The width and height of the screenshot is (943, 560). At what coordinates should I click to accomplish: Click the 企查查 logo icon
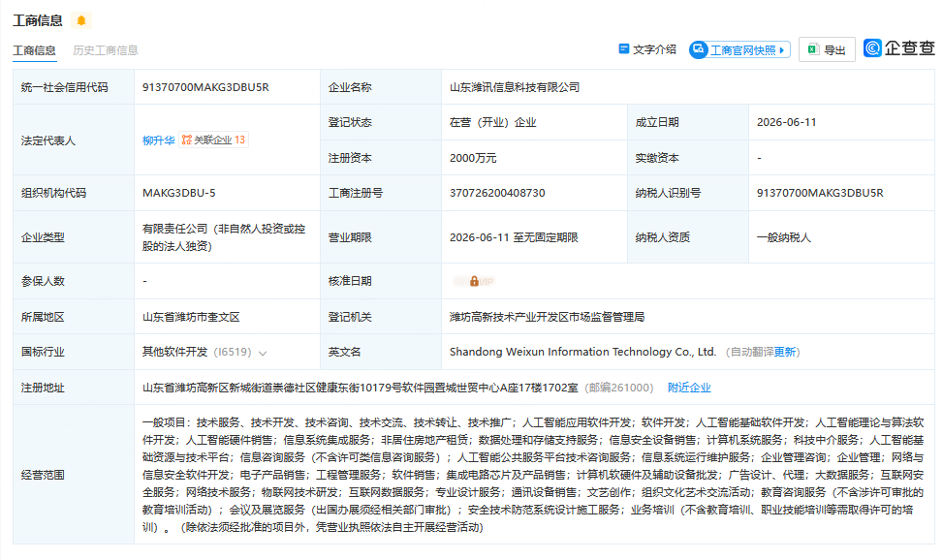(872, 47)
